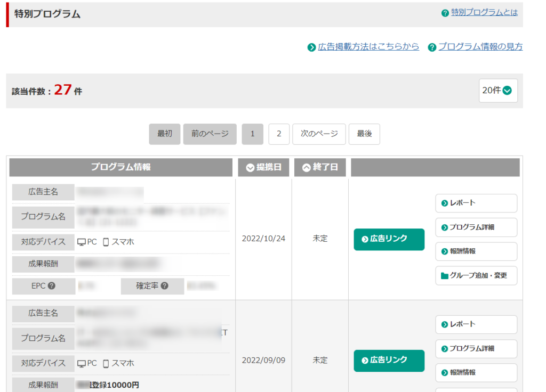Image resolution: width=546 pixels, height=392 pixels.
Task: Open 広告掲載方法はこちらから link
Action: tap(368, 47)
